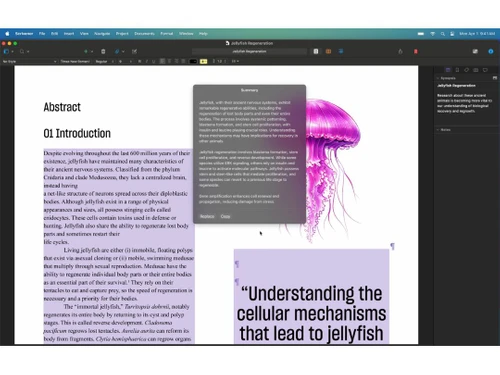500x375 pixels.
Task: Expand the Insert link arrow menu
Action: pyautogui.click(x=123, y=52)
